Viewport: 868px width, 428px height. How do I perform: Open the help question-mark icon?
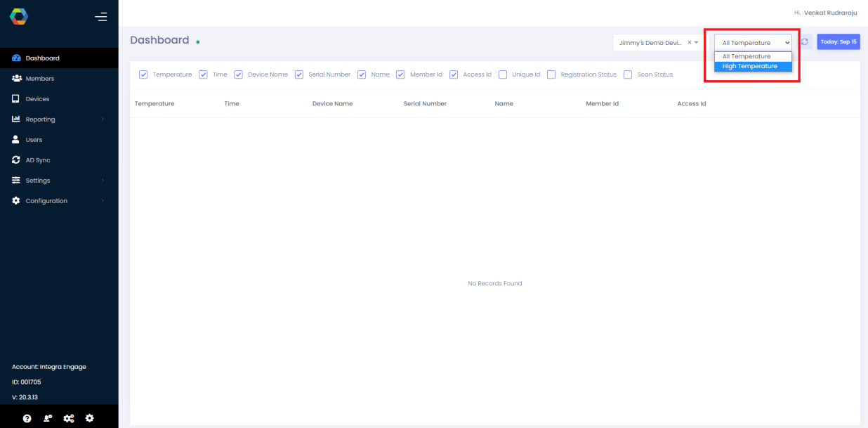pyautogui.click(x=27, y=418)
